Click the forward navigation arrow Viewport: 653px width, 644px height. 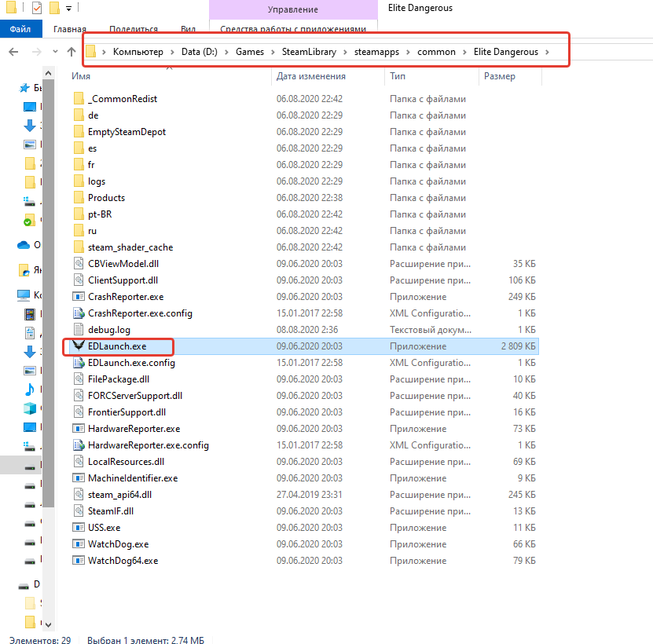[37, 52]
